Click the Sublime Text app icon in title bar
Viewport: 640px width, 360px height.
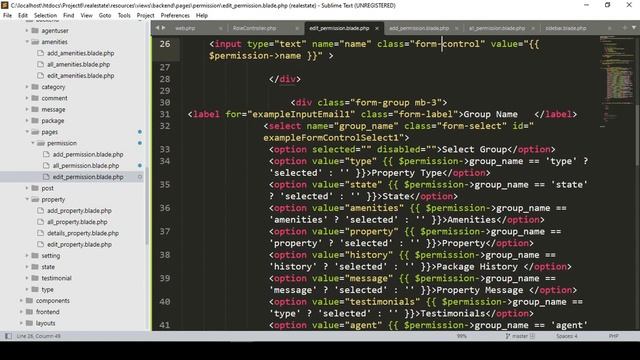pyautogui.click(x=5, y=5)
